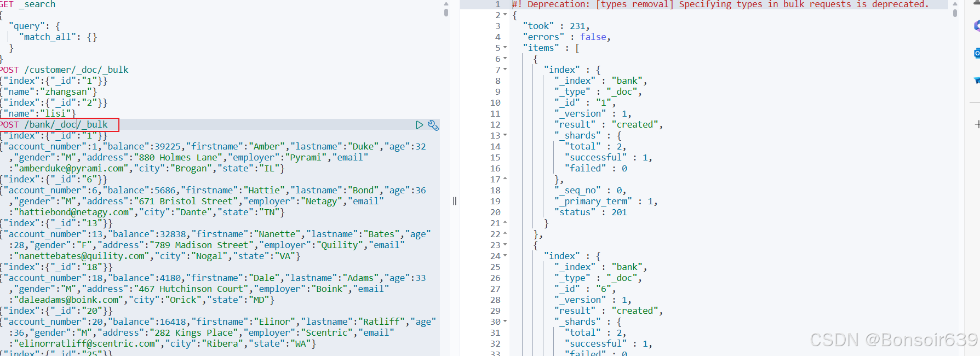Click the "match_all": {} line

pos(58,37)
